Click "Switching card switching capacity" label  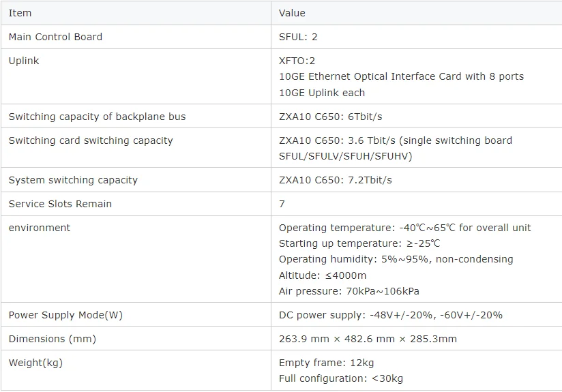tap(91, 140)
